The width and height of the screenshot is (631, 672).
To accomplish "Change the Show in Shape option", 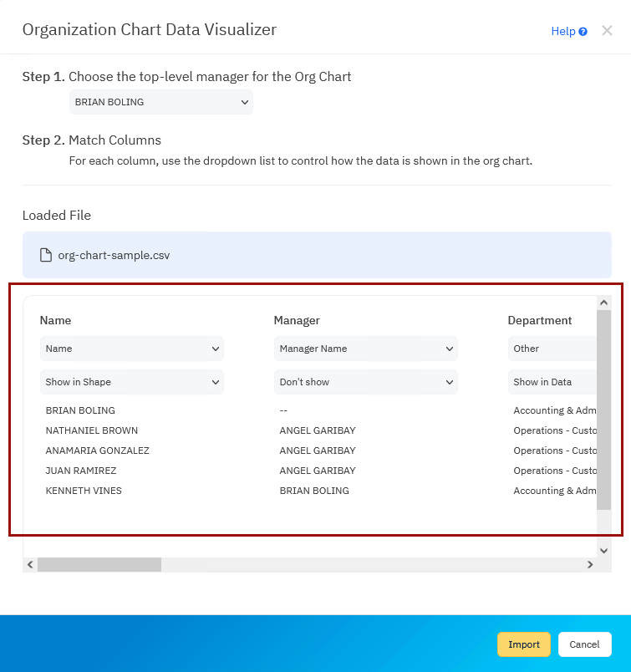I will pyautogui.click(x=131, y=382).
